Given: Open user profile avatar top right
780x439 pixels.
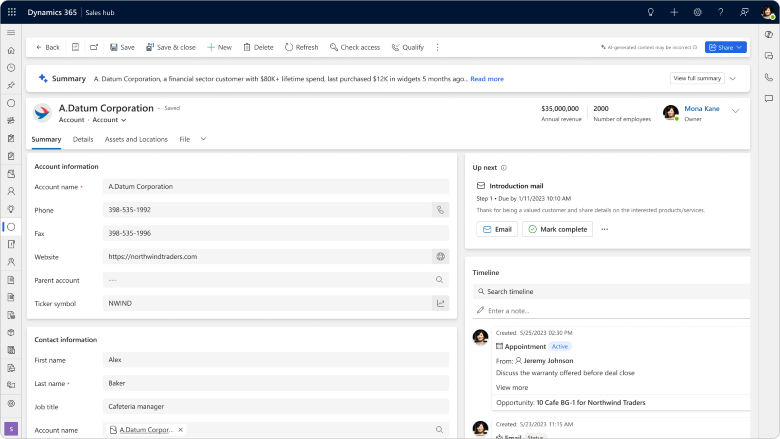Looking at the screenshot, I should pos(768,12).
